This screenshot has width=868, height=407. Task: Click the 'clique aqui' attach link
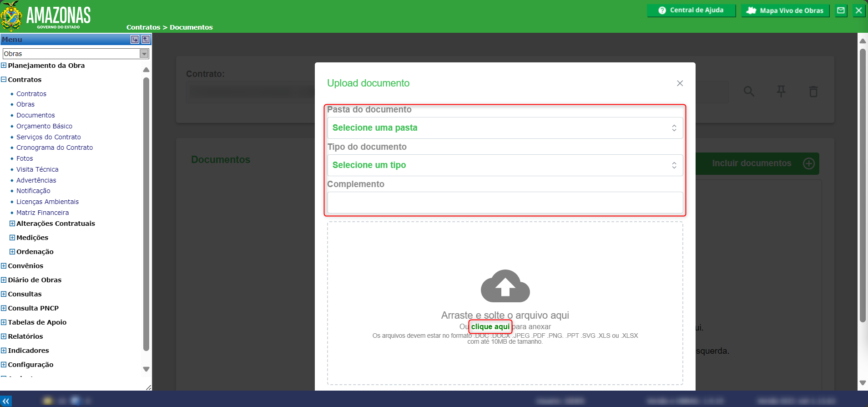pyautogui.click(x=490, y=326)
